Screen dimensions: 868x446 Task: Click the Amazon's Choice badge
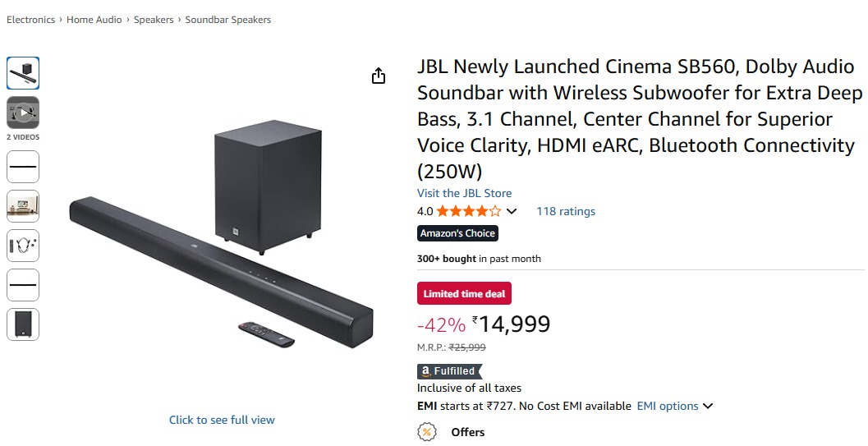pos(457,233)
